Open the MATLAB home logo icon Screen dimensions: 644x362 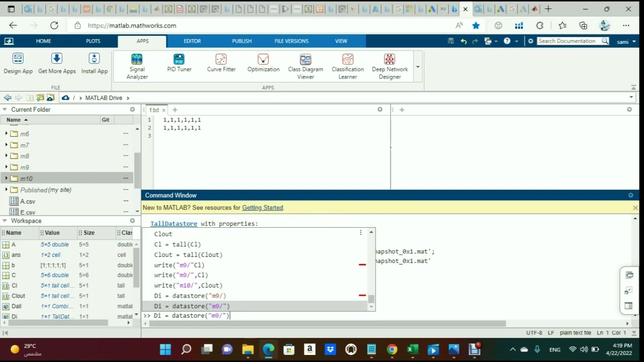(9, 41)
